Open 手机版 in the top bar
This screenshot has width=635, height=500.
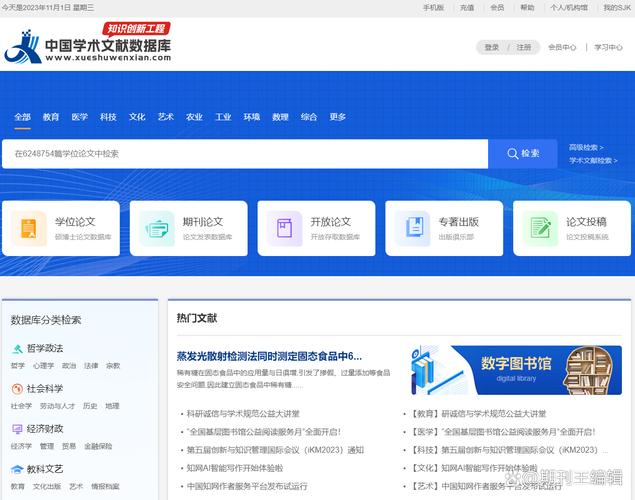pyautogui.click(x=433, y=8)
